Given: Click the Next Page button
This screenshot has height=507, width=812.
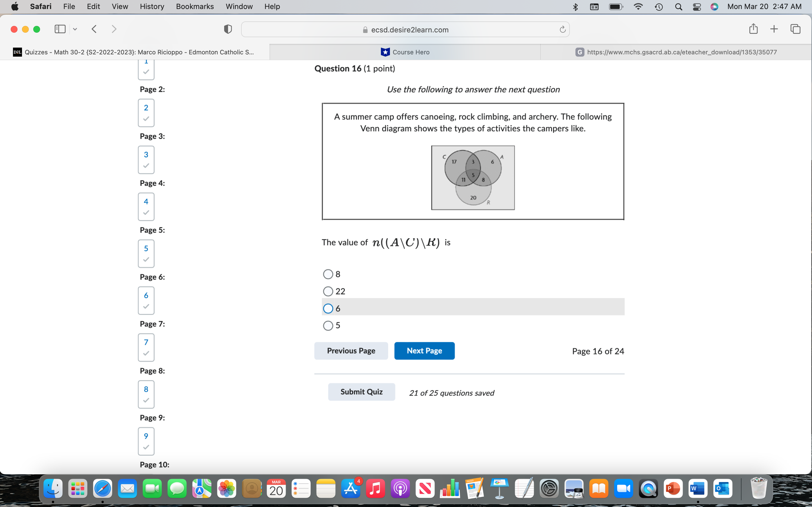Looking at the screenshot, I should (424, 350).
